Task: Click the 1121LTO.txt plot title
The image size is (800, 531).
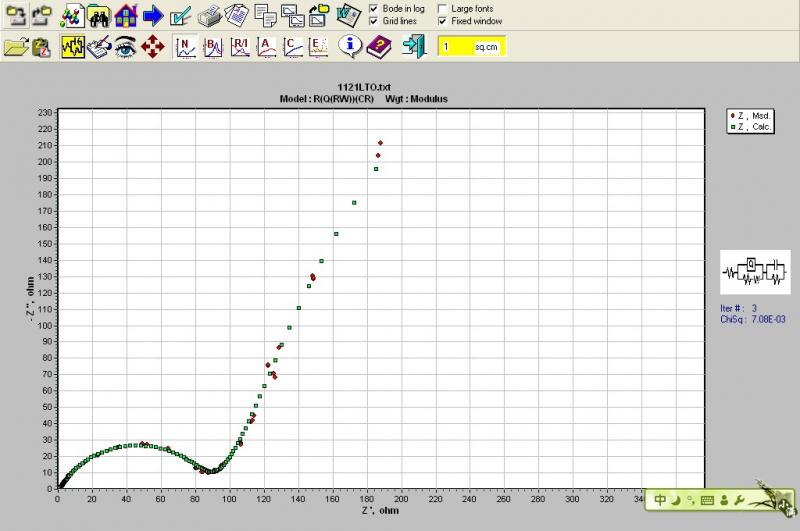Action: pyautogui.click(x=364, y=87)
